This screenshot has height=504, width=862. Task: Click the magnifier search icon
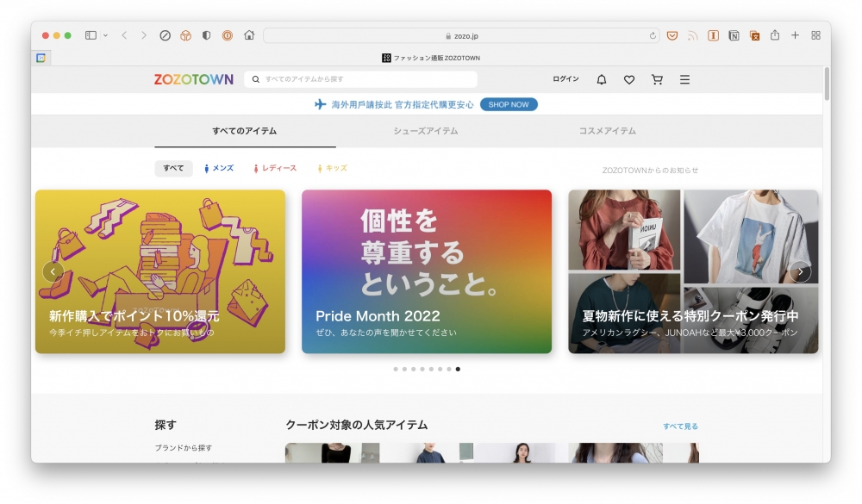pos(256,79)
